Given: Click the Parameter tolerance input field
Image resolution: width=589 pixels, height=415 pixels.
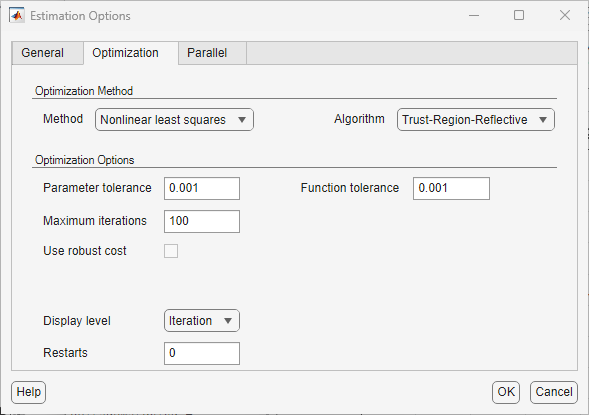Looking at the screenshot, I should coord(202,188).
